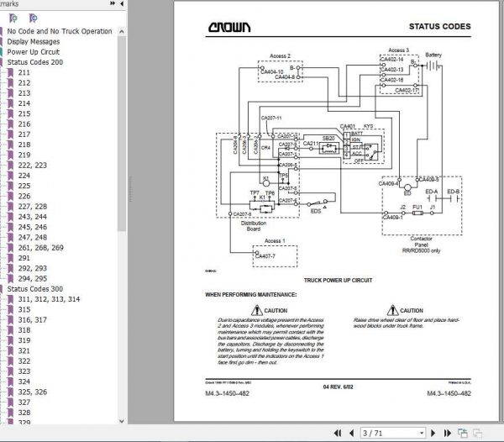
Task: Click the '04 REV. 6/02' footer text
Action: pos(339,387)
